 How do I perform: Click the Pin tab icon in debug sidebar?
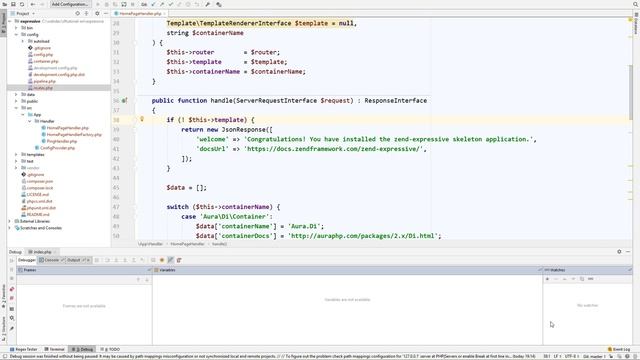tap(12, 329)
